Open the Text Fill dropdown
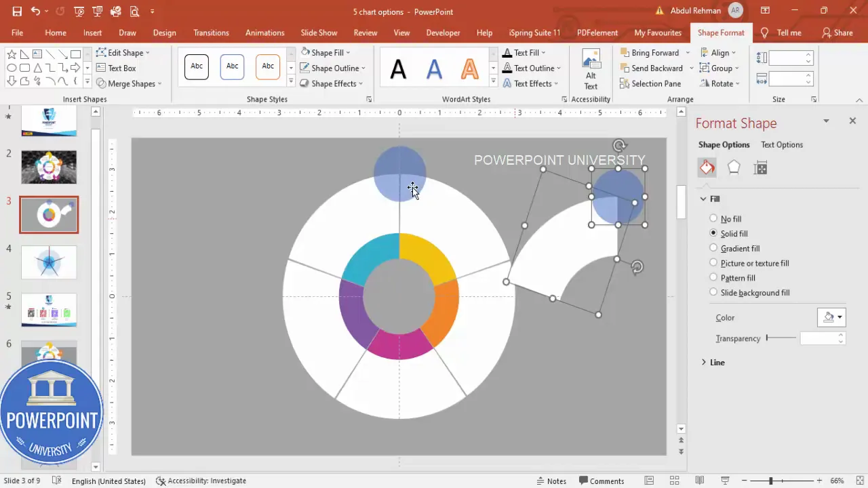 (524, 52)
